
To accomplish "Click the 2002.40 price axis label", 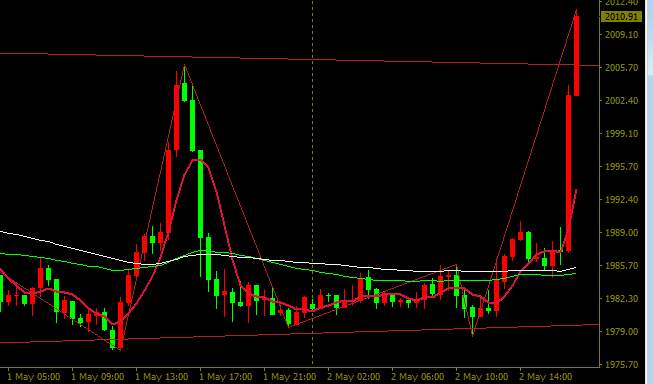I will click(621, 100).
